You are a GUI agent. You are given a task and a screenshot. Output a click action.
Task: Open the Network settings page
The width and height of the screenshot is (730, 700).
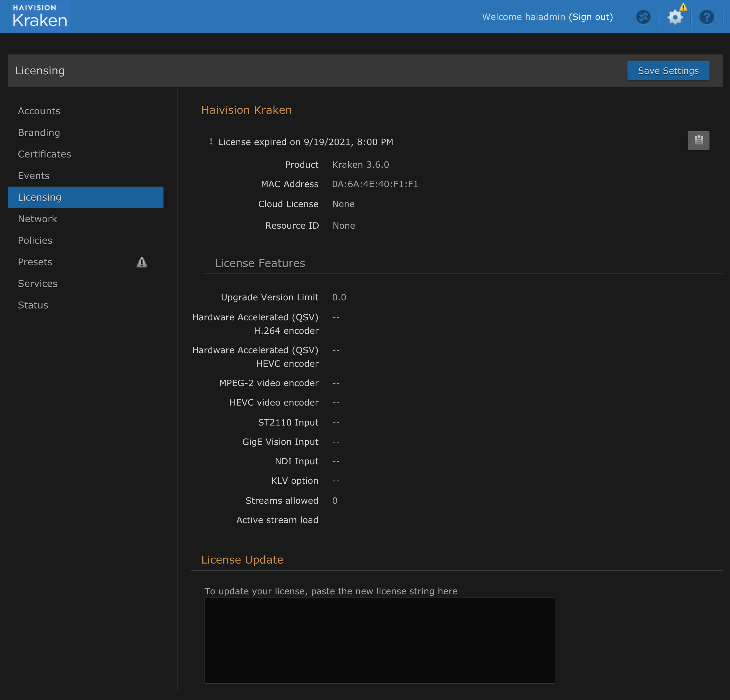[37, 219]
